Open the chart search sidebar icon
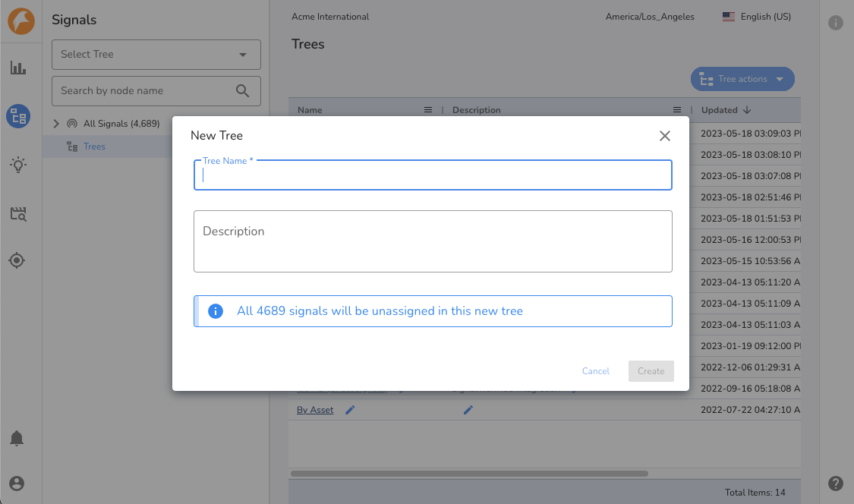The width and height of the screenshot is (854, 504). (18, 213)
